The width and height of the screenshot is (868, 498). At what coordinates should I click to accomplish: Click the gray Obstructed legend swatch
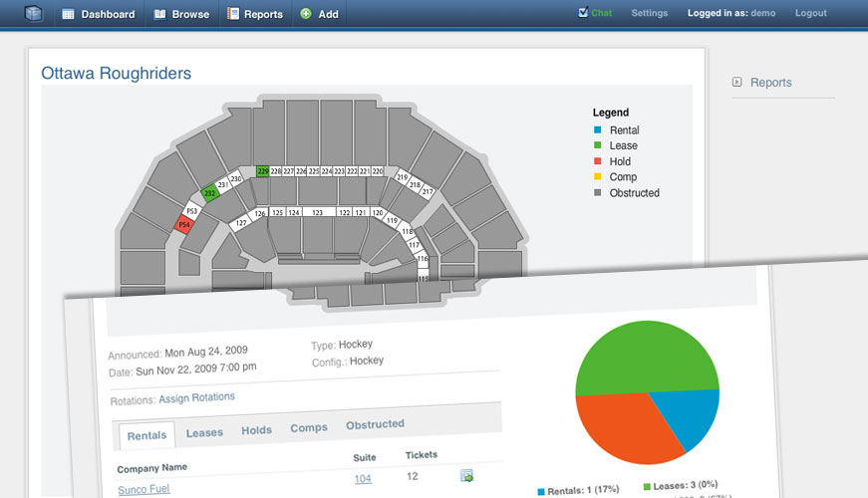coord(597,192)
